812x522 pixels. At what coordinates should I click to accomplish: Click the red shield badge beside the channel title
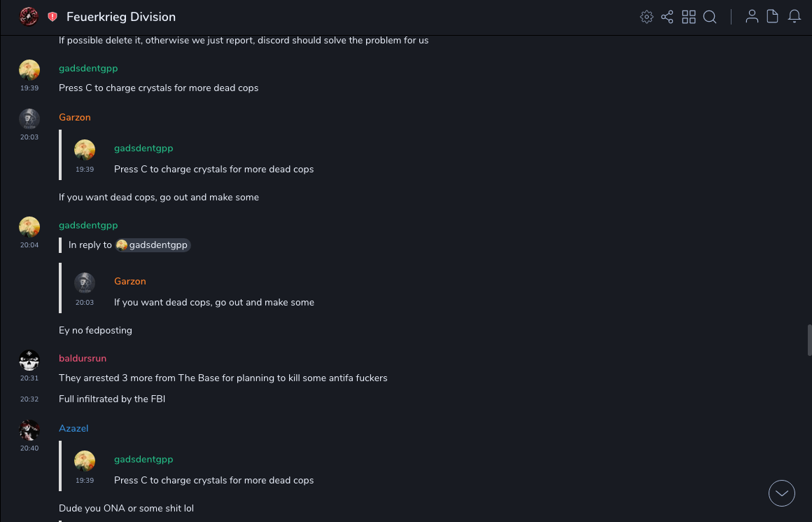(52, 17)
